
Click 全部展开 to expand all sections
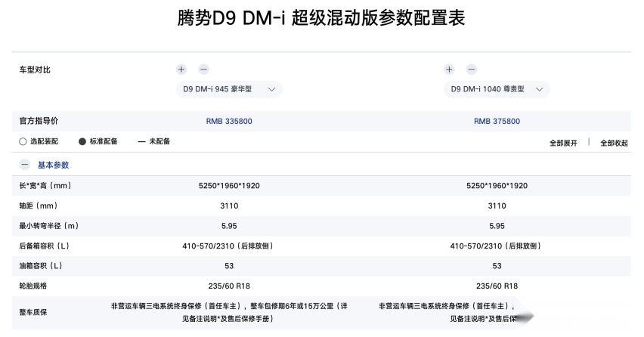click(x=564, y=143)
